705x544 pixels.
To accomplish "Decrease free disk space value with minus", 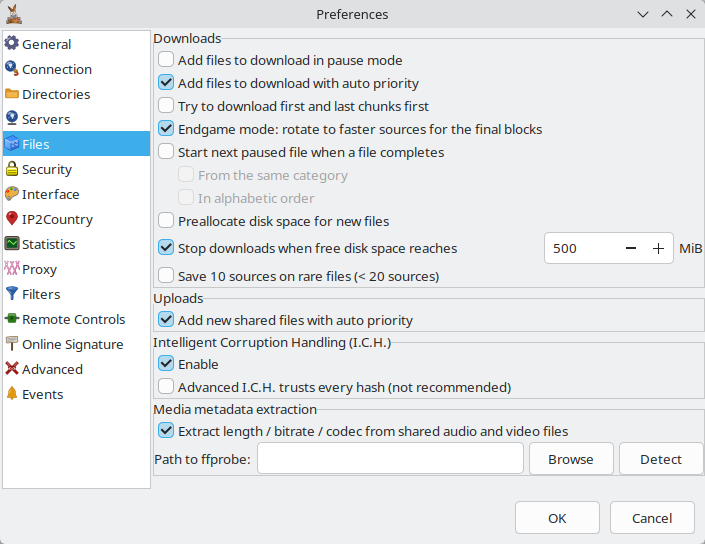I will point(631,248).
